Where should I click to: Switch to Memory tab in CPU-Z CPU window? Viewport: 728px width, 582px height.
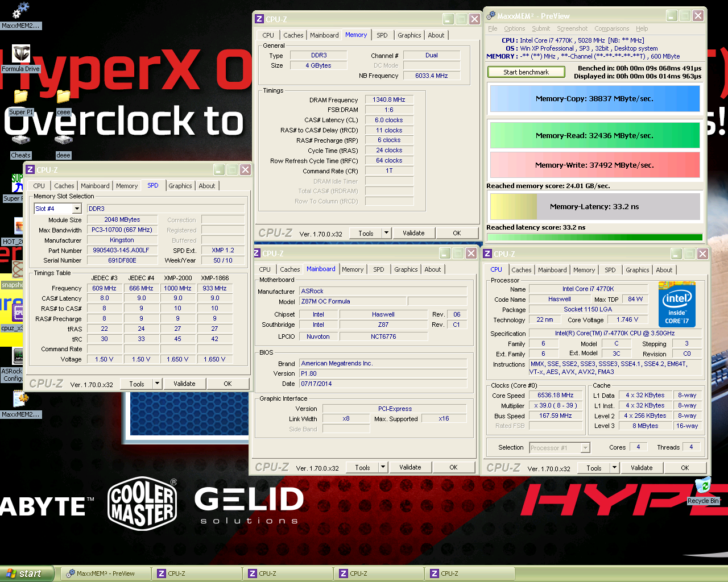click(584, 270)
